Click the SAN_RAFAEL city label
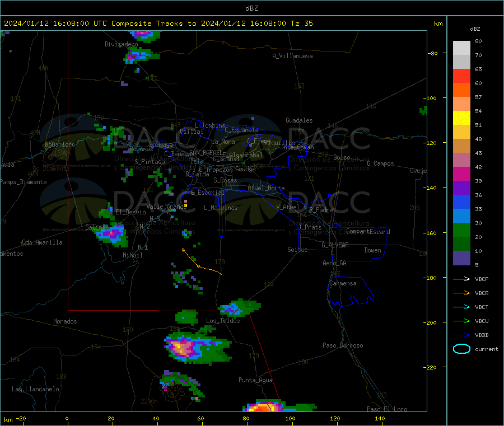Image resolution: width=504 pixels, height=426 pixels. tap(206, 152)
